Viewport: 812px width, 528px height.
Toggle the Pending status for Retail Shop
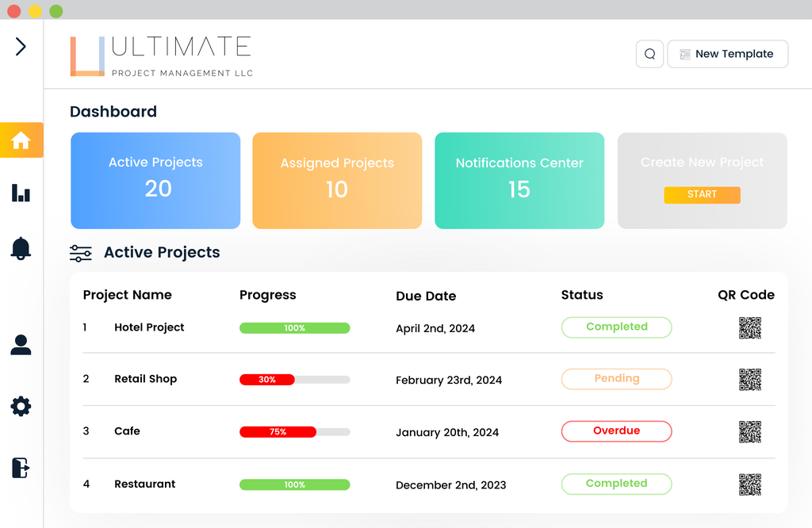coord(616,379)
